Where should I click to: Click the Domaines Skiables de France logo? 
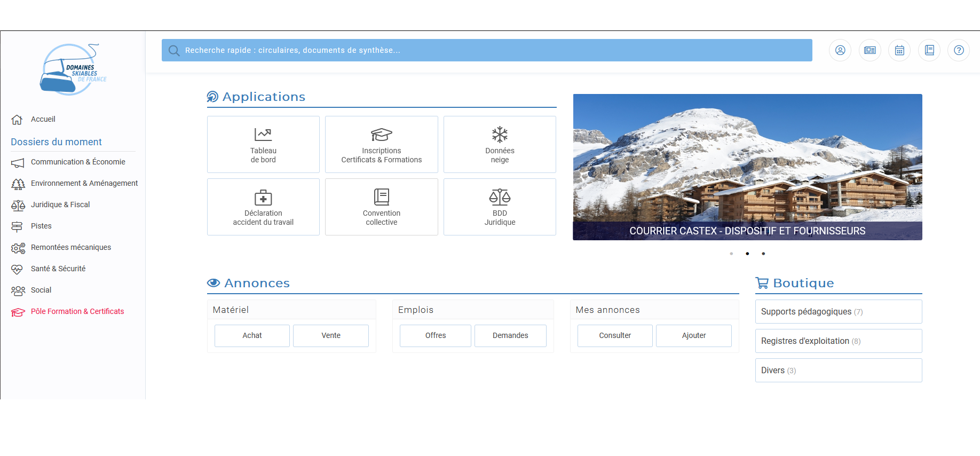coord(73,70)
